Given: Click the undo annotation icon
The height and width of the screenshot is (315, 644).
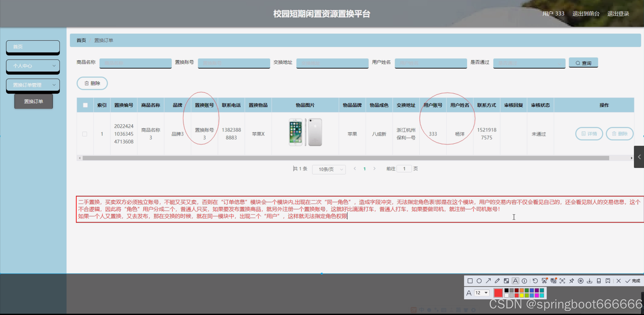Looking at the screenshot, I should click(x=535, y=281).
